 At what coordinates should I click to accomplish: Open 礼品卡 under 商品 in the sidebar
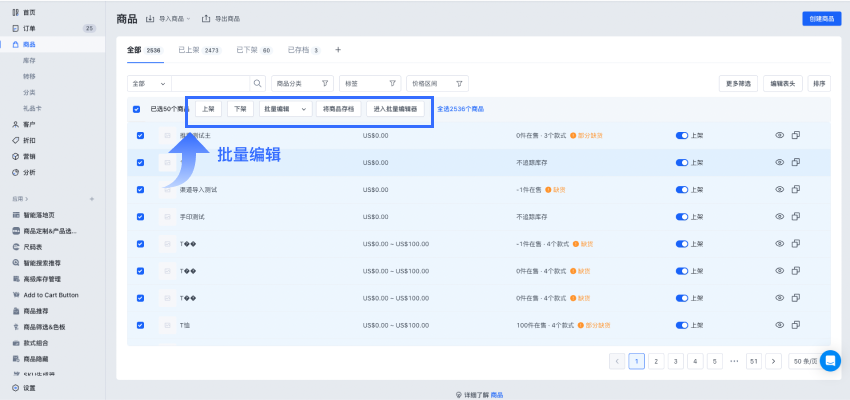32,108
